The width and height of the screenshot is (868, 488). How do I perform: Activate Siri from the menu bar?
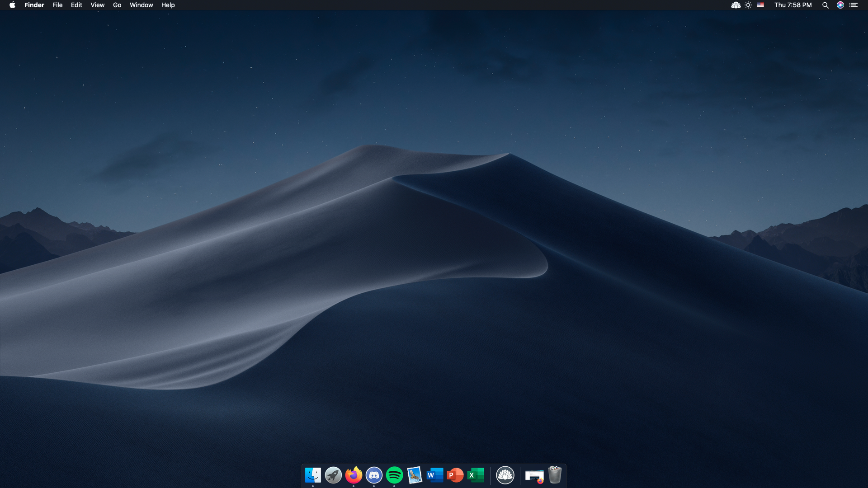point(840,5)
